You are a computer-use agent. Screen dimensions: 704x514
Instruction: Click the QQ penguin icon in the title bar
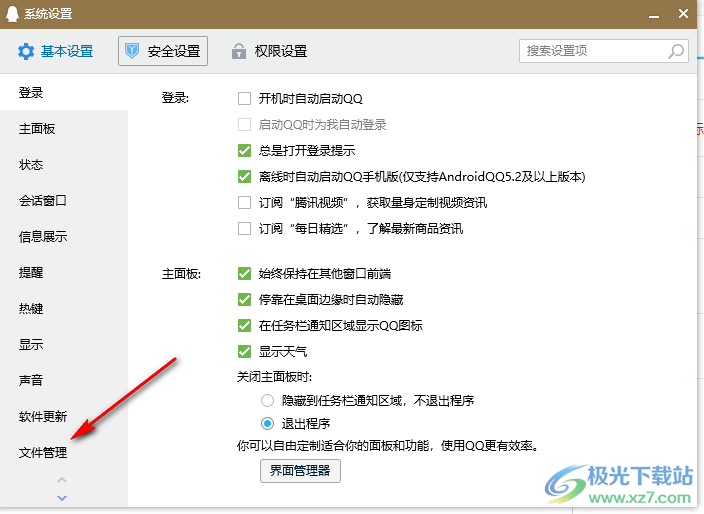(12, 13)
